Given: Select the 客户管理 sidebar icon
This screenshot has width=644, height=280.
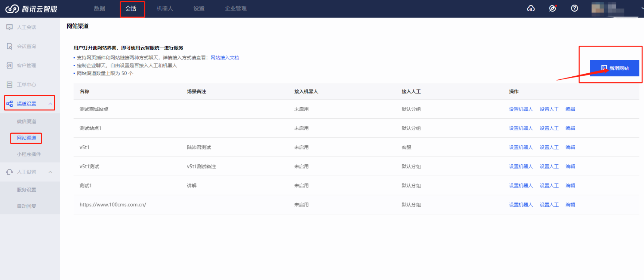Looking at the screenshot, I should 10,66.
